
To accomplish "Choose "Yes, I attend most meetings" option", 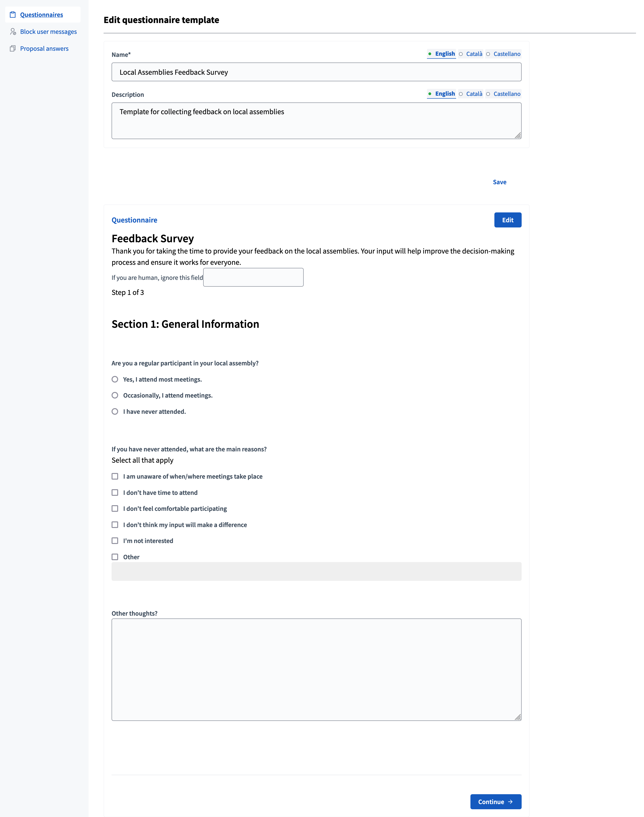I will click(x=115, y=379).
